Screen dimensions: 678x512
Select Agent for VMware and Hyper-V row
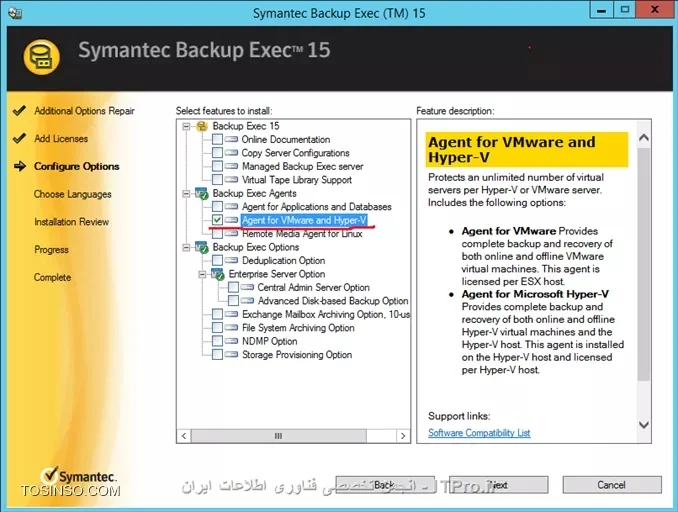click(x=304, y=220)
